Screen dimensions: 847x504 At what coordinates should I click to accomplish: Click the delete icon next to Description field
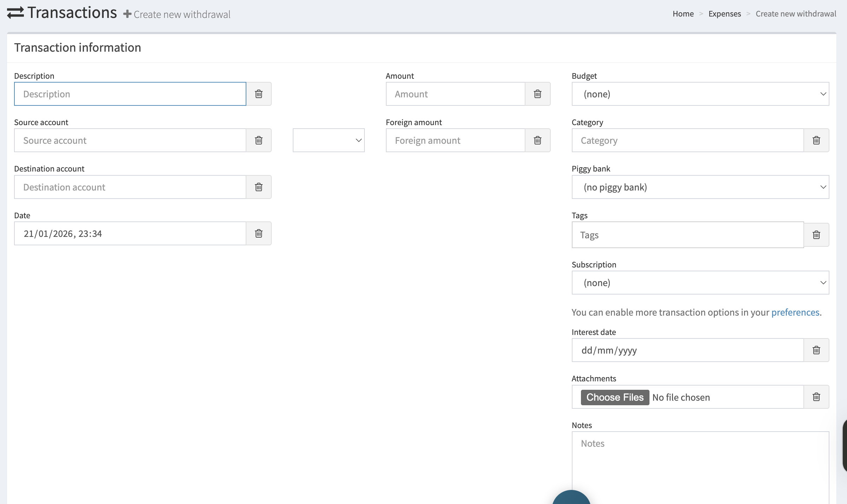point(259,93)
